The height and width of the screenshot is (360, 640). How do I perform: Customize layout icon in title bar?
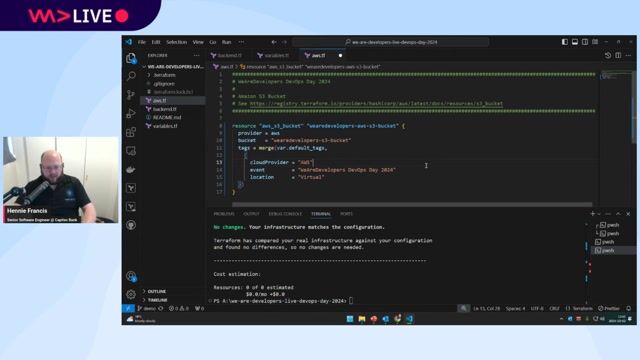[595, 42]
